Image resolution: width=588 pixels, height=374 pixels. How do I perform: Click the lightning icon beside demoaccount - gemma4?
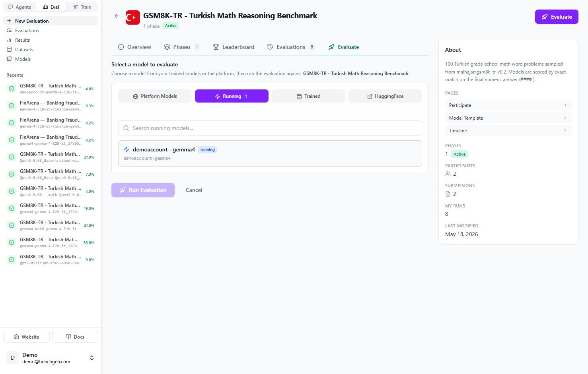[x=127, y=149]
